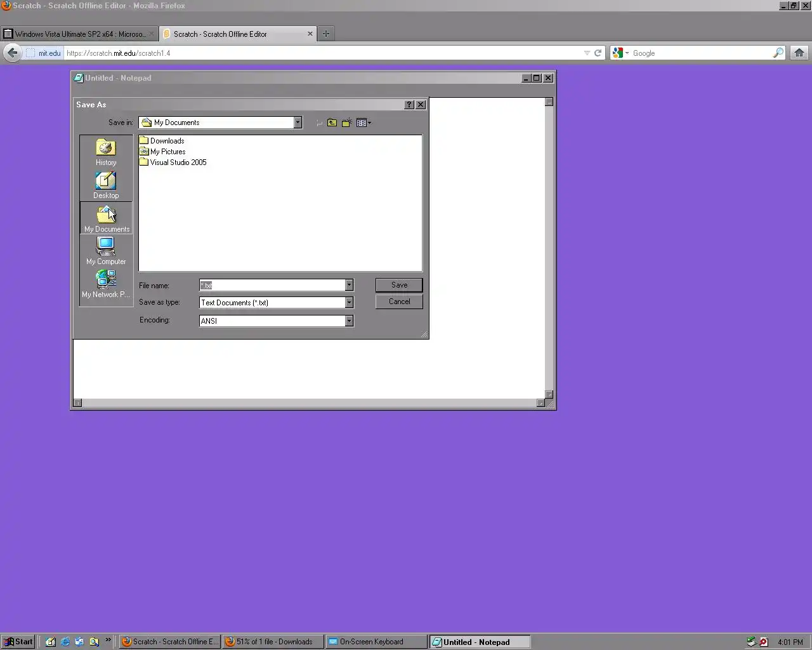Click Notepad horizontal scrollbar left arrow
The image size is (812, 650).
click(x=77, y=402)
